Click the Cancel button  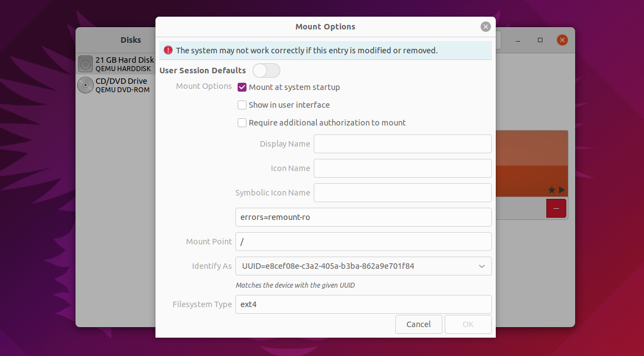coord(419,324)
